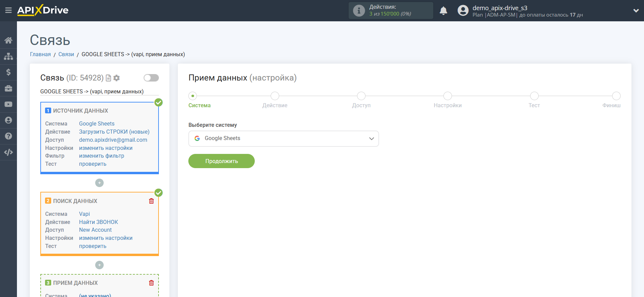Open the Home sidebar icon
This screenshot has width=644, height=297.
pos(8,41)
